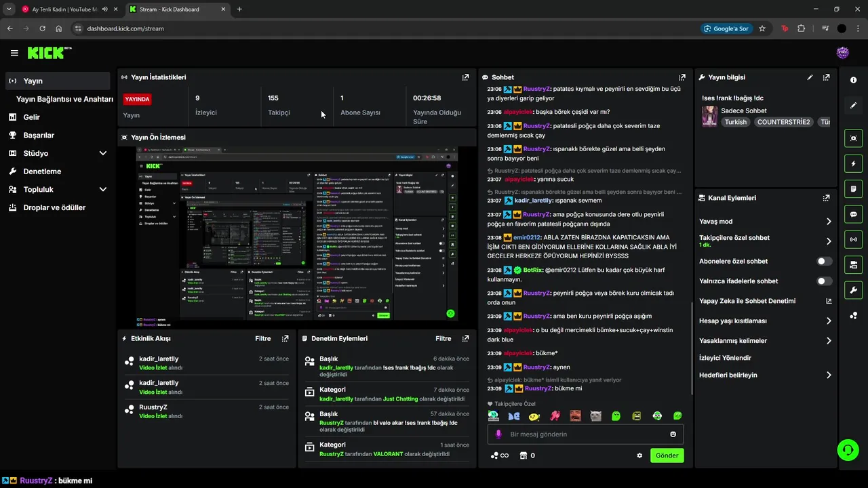Toggle the lightning activity feed icon in sidebar

point(853,163)
